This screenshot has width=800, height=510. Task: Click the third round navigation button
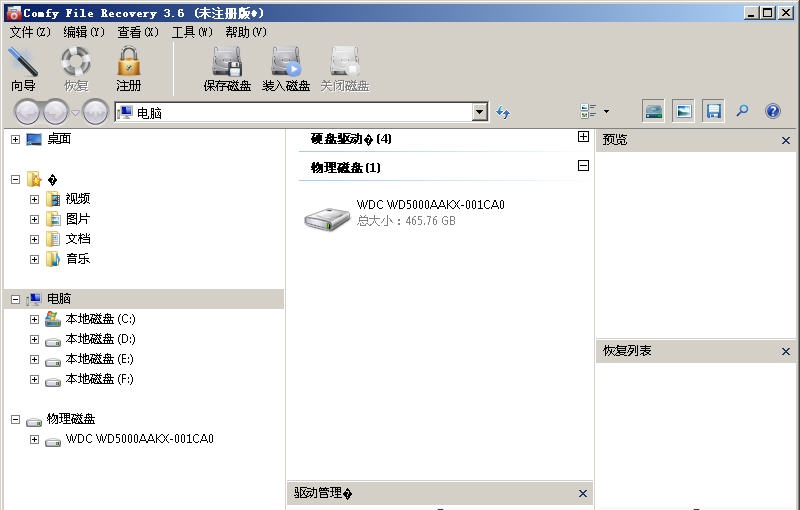pyautogui.click(x=95, y=112)
